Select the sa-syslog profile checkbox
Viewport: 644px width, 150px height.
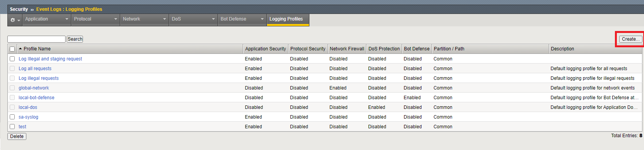point(12,117)
